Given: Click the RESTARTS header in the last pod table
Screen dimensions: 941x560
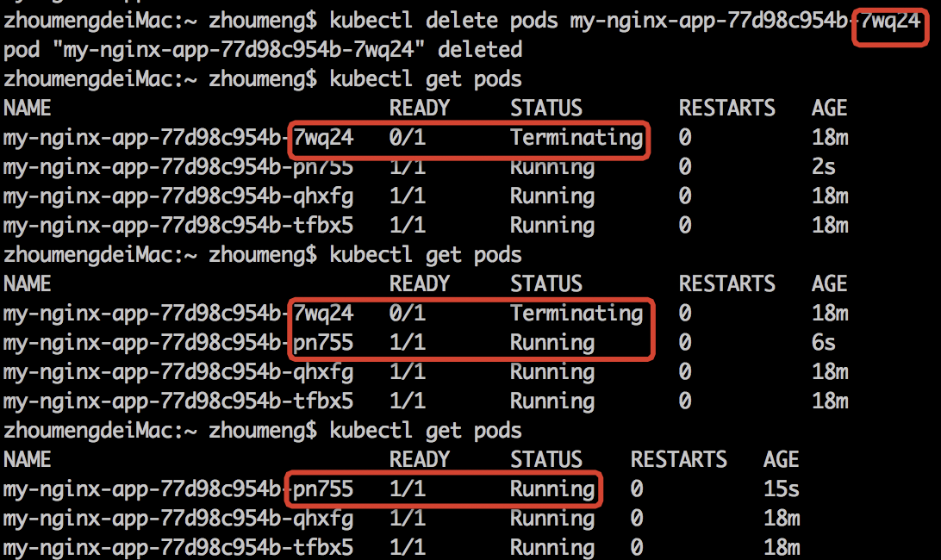Looking at the screenshot, I should 678,460.
